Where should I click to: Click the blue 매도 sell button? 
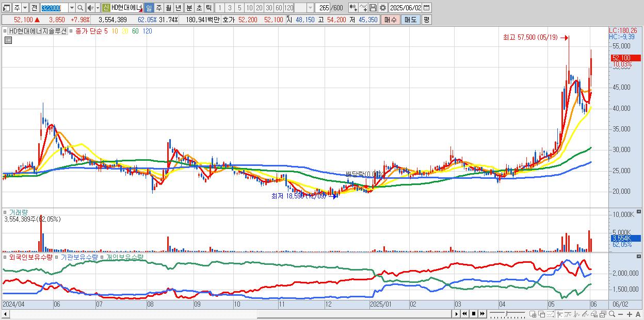pyautogui.click(x=410, y=20)
